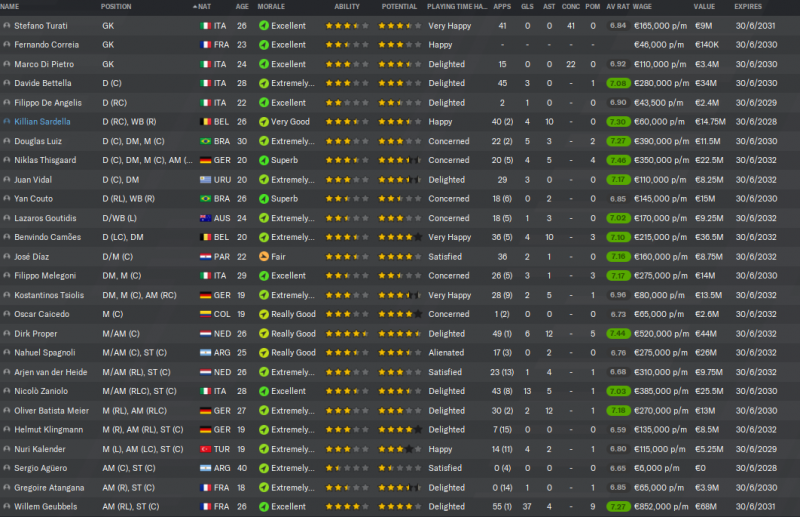Open Killian Sardella's player profile
800x517 pixels.
pos(44,122)
